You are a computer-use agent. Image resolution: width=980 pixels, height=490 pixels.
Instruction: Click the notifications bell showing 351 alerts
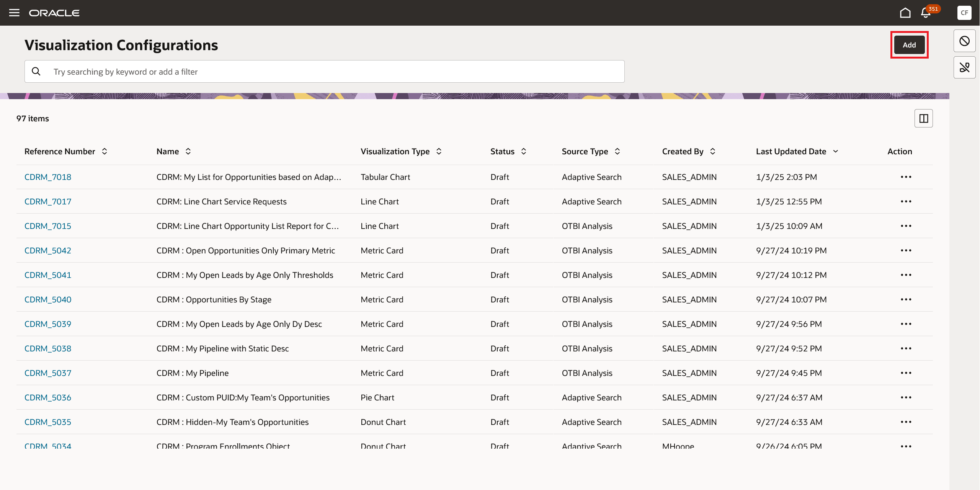(925, 13)
